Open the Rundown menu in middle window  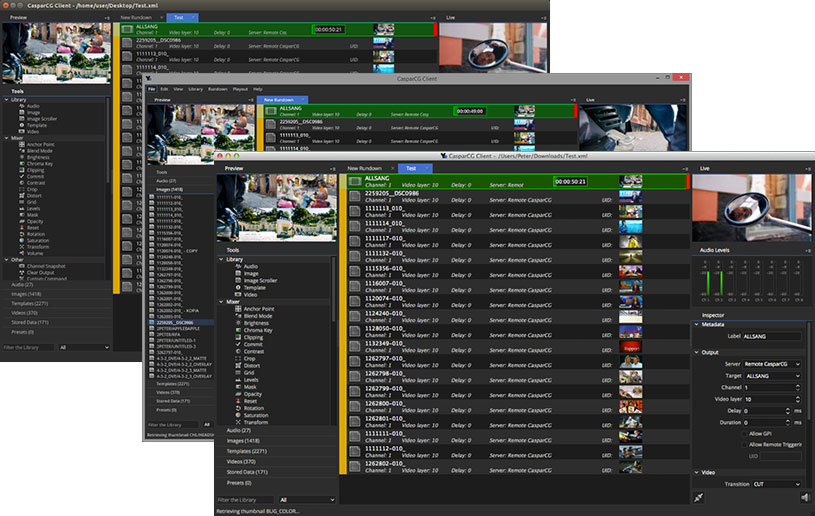(218, 89)
